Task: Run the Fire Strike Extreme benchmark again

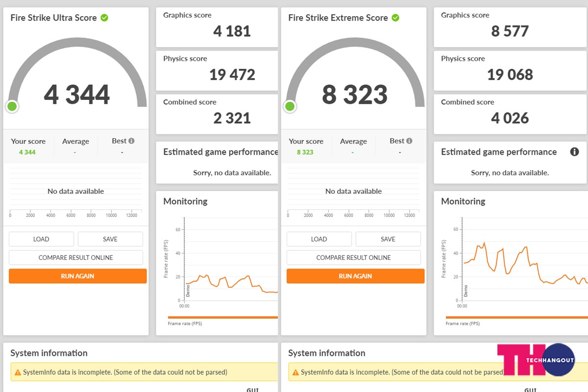Action: point(355,276)
